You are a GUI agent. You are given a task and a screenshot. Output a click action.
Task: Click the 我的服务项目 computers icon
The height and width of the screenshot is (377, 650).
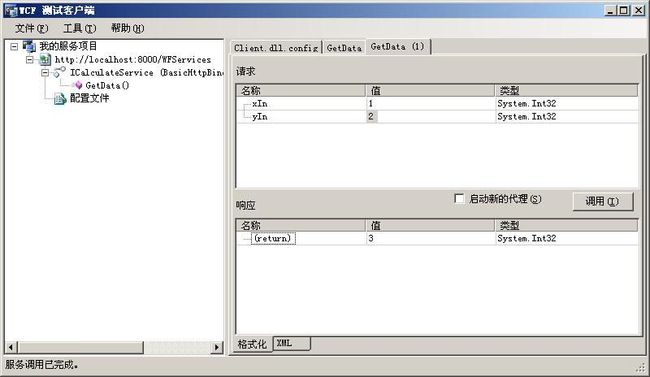pos(29,46)
